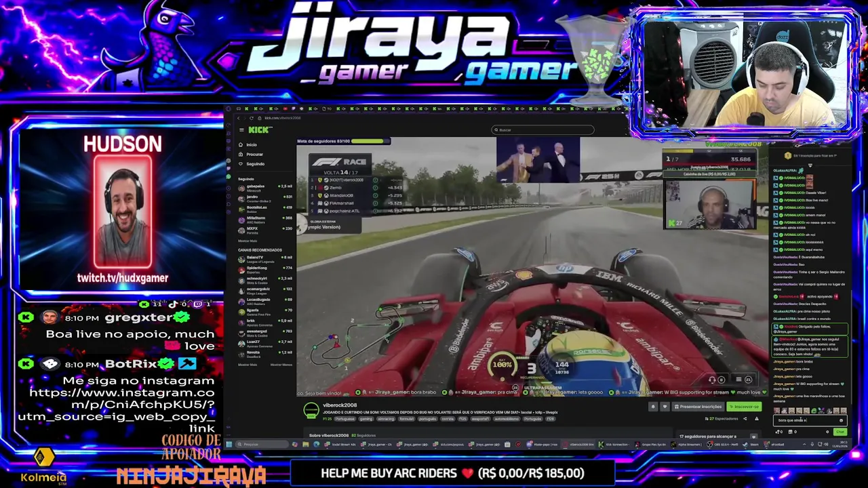Select the simracing stream tag
The image size is (868, 488).
point(387,419)
